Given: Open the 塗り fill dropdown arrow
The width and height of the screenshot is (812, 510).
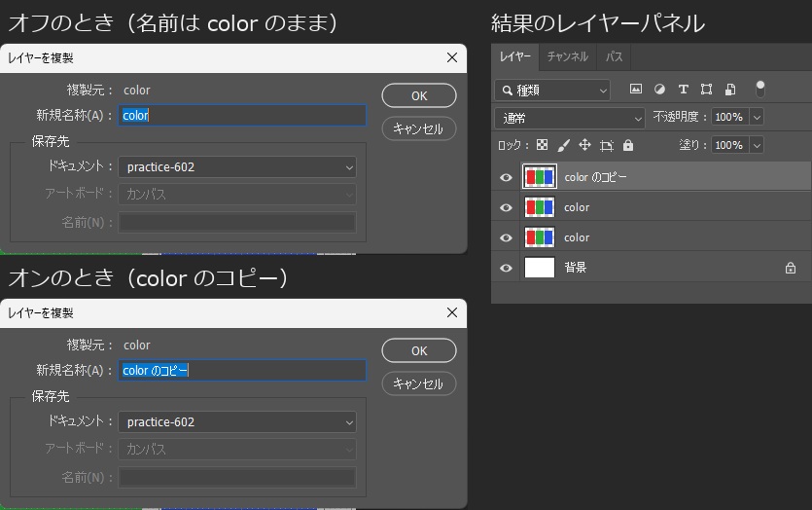Looking at the screenshot, I should [757, 145].
